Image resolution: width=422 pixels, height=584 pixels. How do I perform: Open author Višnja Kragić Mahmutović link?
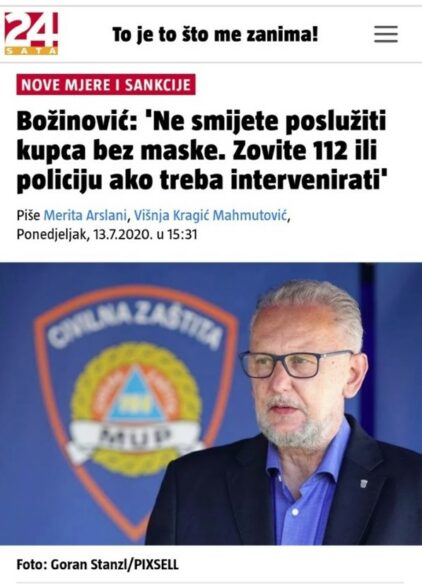(210, 215)
